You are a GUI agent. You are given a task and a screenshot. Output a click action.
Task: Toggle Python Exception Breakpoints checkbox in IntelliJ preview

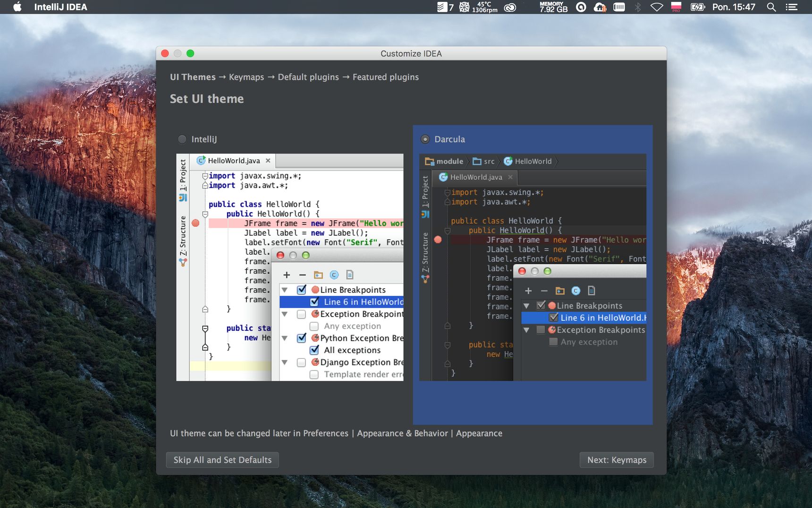pos(302,338)
